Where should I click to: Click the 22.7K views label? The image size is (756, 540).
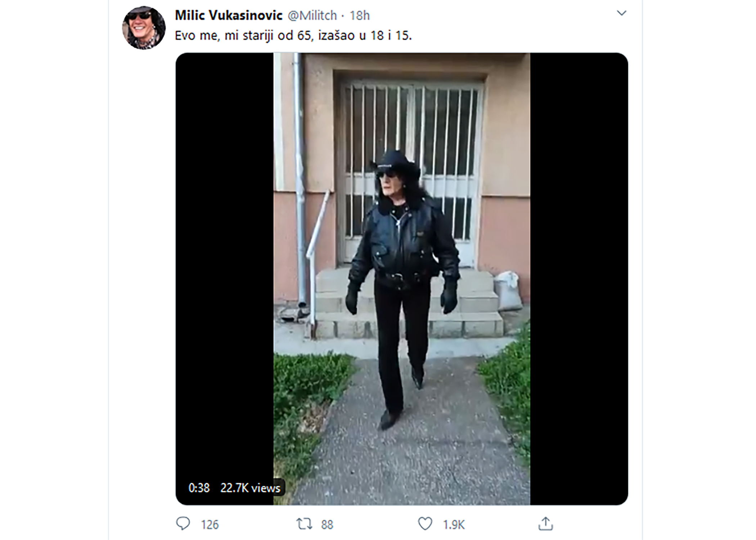tap(250, 488)
